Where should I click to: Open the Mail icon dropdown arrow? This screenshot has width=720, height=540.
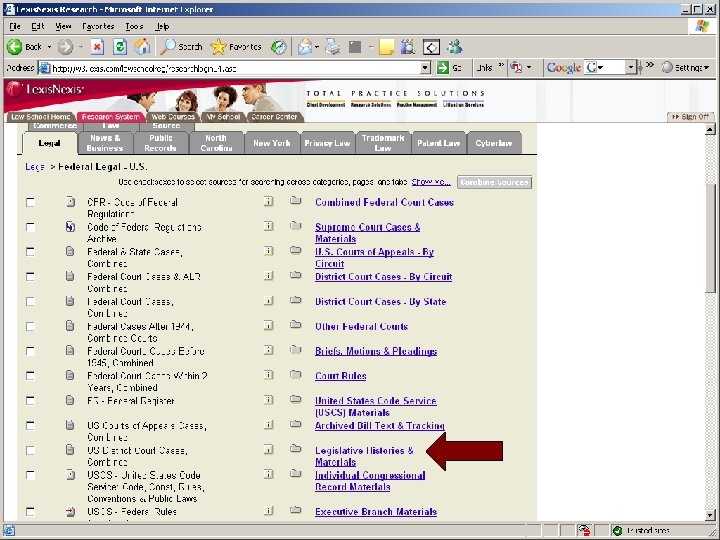coord(317,47)
